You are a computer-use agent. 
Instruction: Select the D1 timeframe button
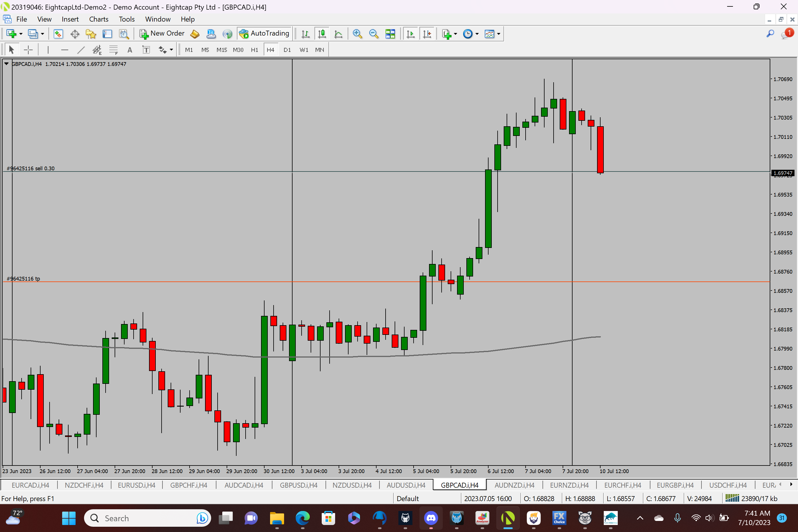pos(287,50)
